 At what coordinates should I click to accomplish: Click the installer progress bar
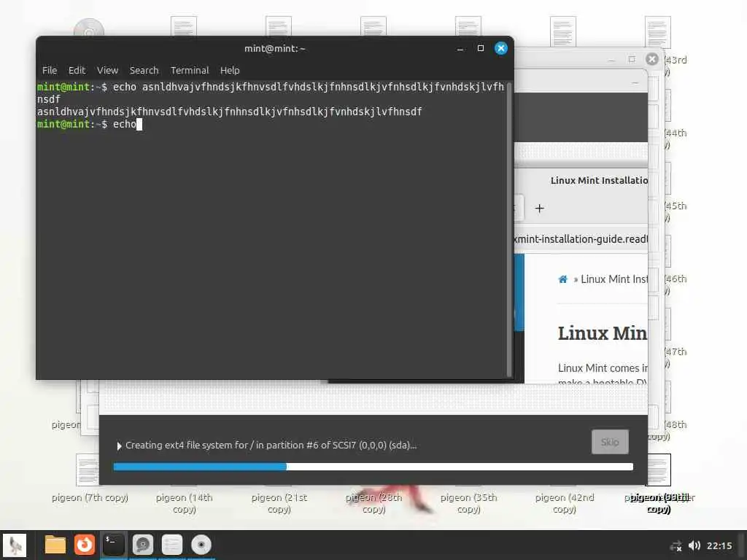[373, 467]
